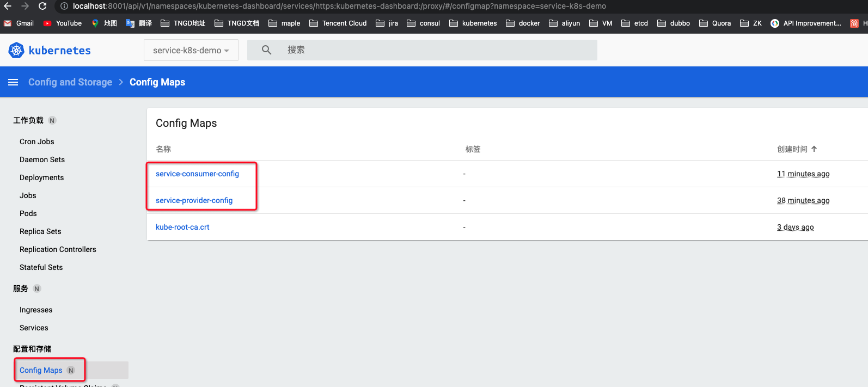Screen dimensions: 868x387
Task: Open kube-root-ca.crt config map
Action: coord(182,227)
